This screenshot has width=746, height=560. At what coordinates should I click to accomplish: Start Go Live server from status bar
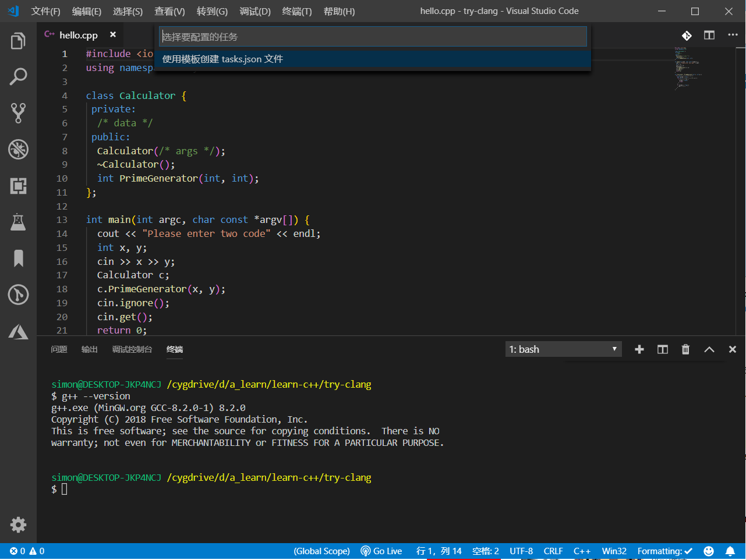coord(381,551)
